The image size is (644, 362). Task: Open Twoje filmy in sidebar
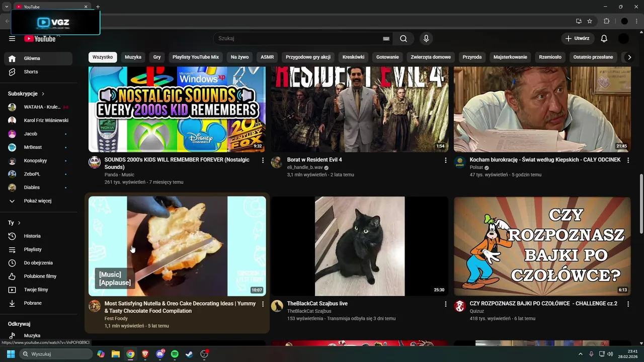38,290
